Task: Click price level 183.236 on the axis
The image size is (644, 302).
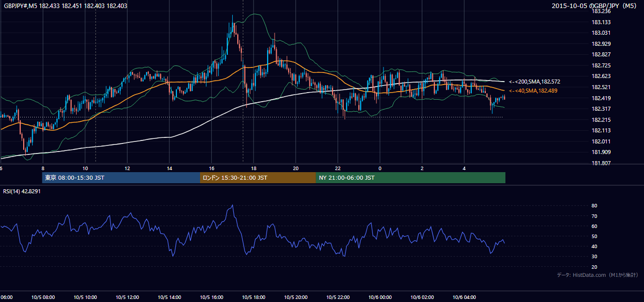Action: 601,11
